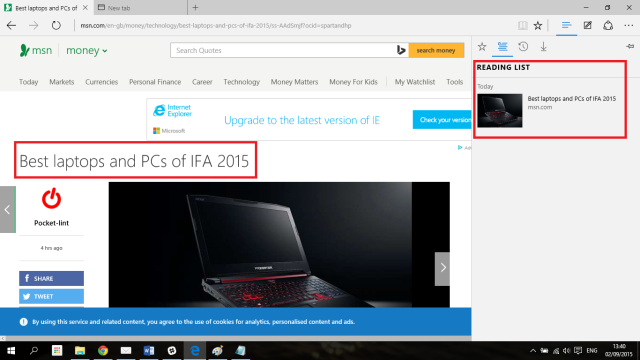Open Downloads tab in Hub
Image resolution: width=640 pixels, height=360 pixels.
(544, 47)
